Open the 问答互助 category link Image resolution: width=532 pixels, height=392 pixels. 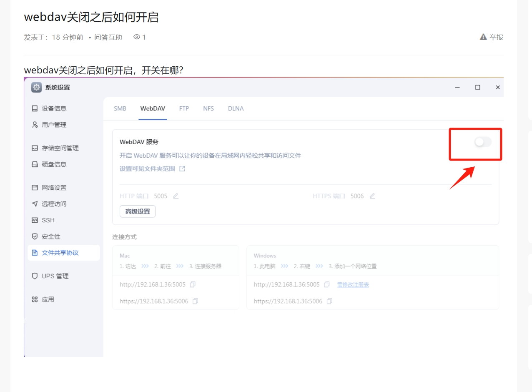point(108,37)
